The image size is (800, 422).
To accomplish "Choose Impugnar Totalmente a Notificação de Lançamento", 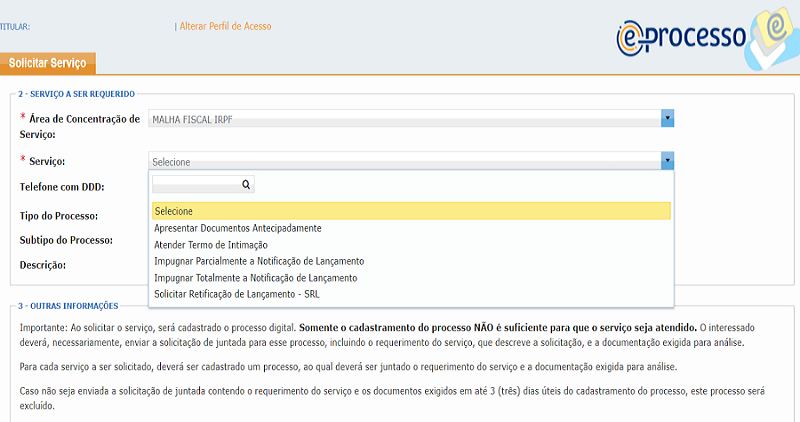I will click(x=255, y=277).
